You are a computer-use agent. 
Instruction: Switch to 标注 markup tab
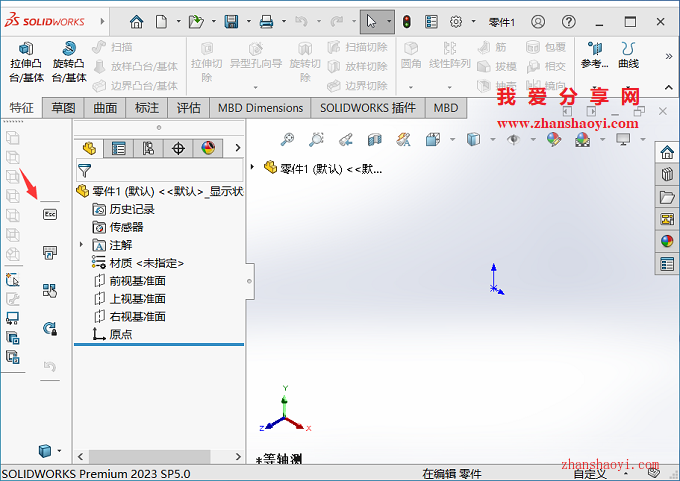[x=147, y=108]
